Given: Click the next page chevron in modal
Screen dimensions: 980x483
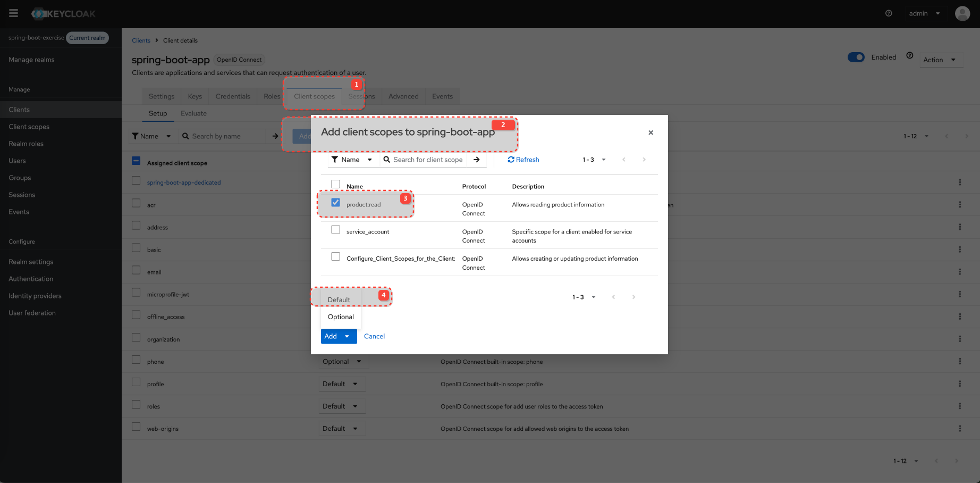Looking at the screenshot, I should [644, 160].
